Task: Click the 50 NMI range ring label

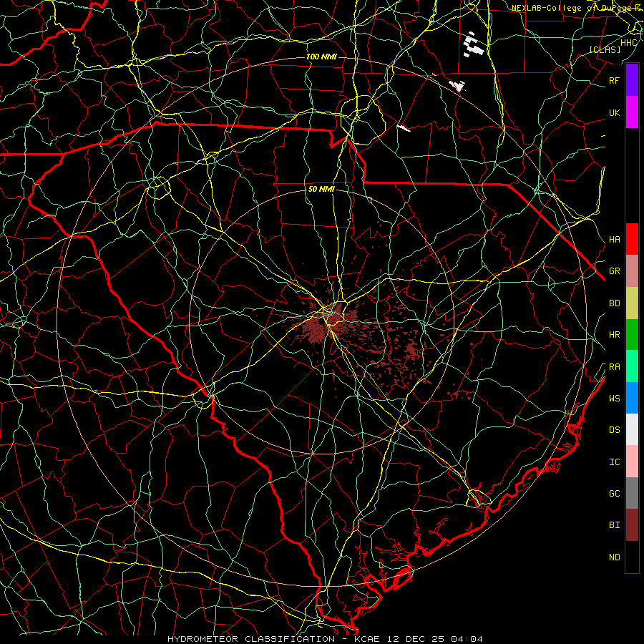Action: point(321,190)
